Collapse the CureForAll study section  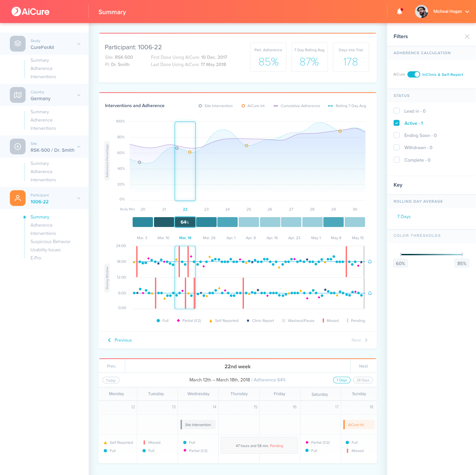(79, 44)
